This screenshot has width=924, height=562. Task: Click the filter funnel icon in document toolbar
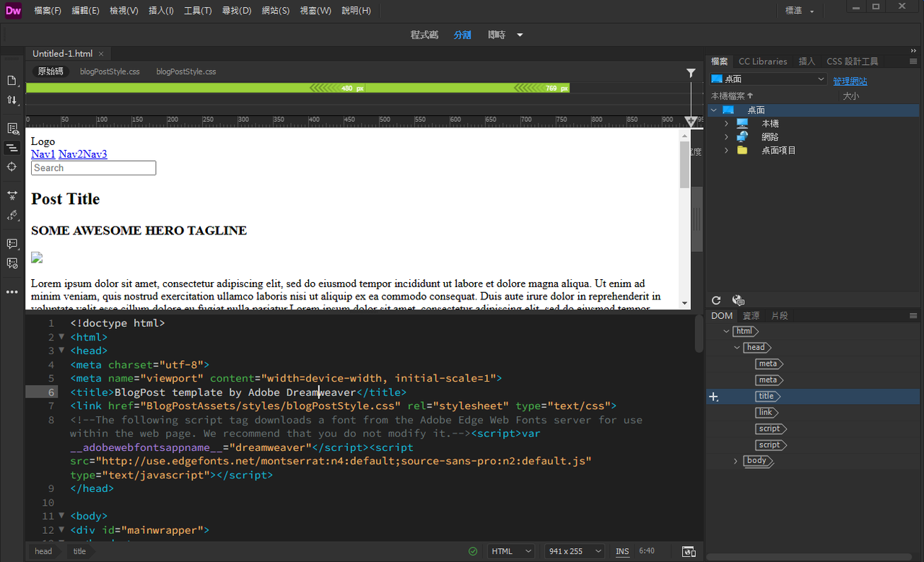691,73
